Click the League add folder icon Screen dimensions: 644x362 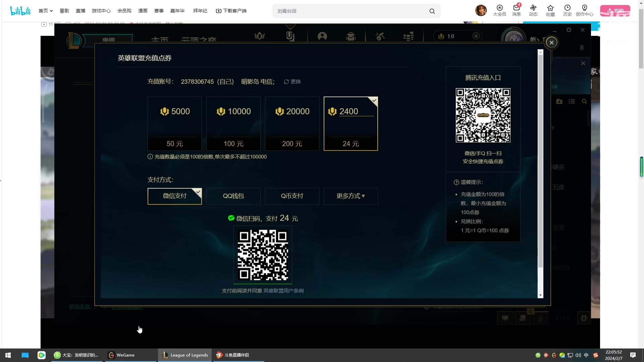point(559,101)
